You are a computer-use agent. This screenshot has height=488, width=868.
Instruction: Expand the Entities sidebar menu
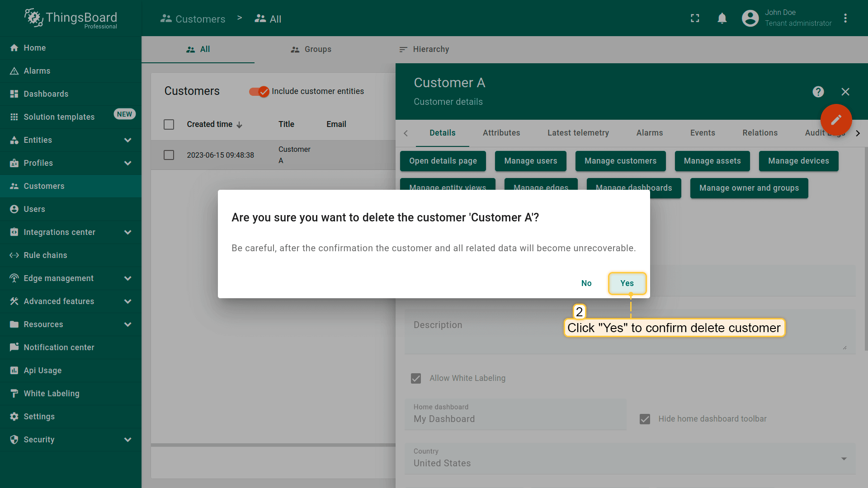(x=71, y=140)
